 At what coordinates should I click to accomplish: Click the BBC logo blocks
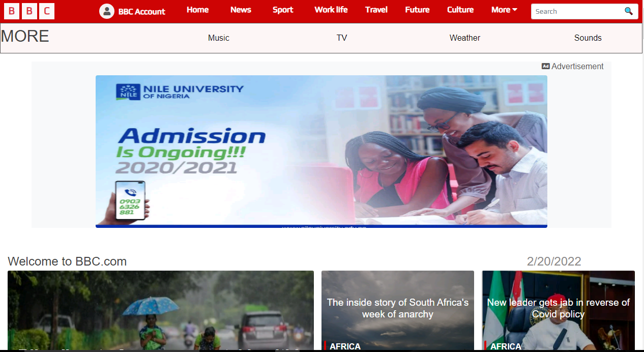(x=30, y=11)
